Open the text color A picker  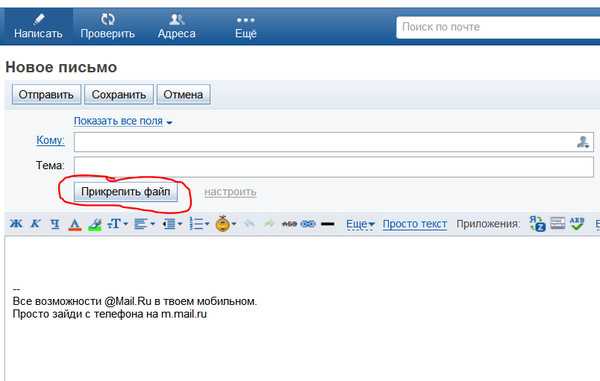75,224
